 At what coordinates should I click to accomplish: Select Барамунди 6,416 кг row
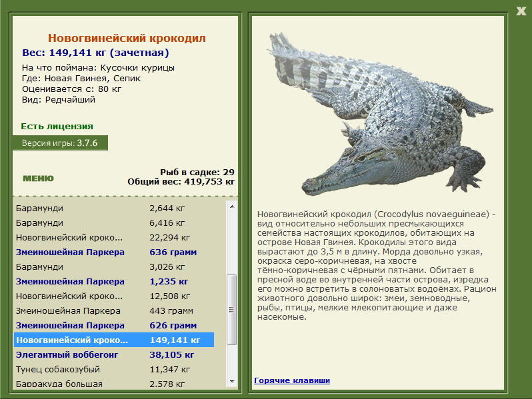coord(113,222)
